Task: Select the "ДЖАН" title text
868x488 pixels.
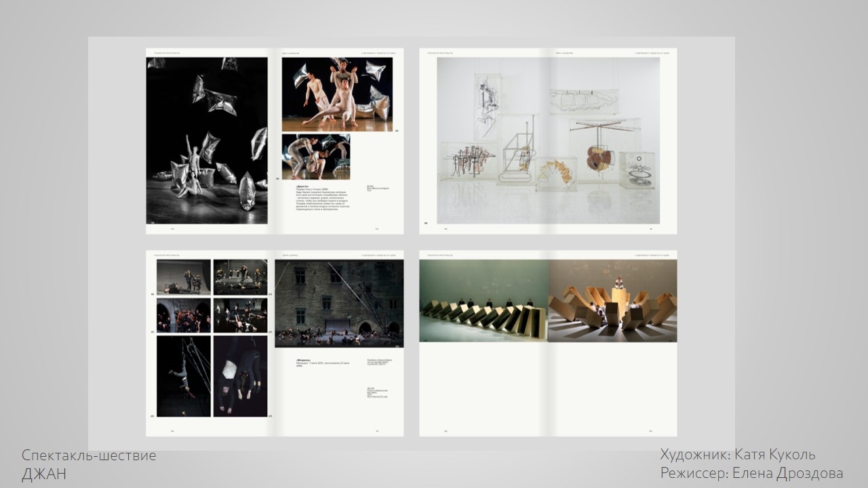Action: (x=44, y=474)
